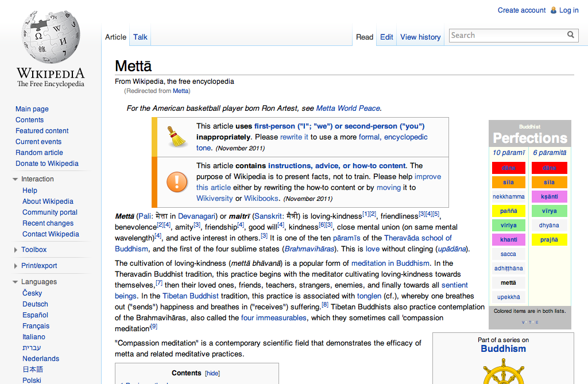Click the user icon beside Log in
The width and height of the screenshot is (588, 384).
pyautogui.click(x=553, y=10)
